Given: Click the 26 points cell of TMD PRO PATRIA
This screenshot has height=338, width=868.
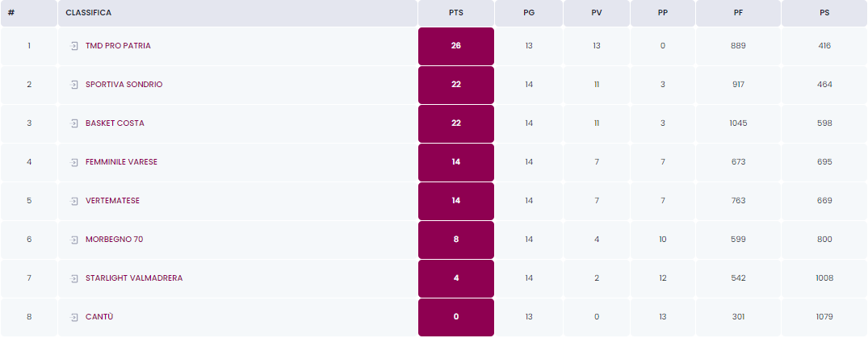Looking at the screenshot, I should 456,46.
